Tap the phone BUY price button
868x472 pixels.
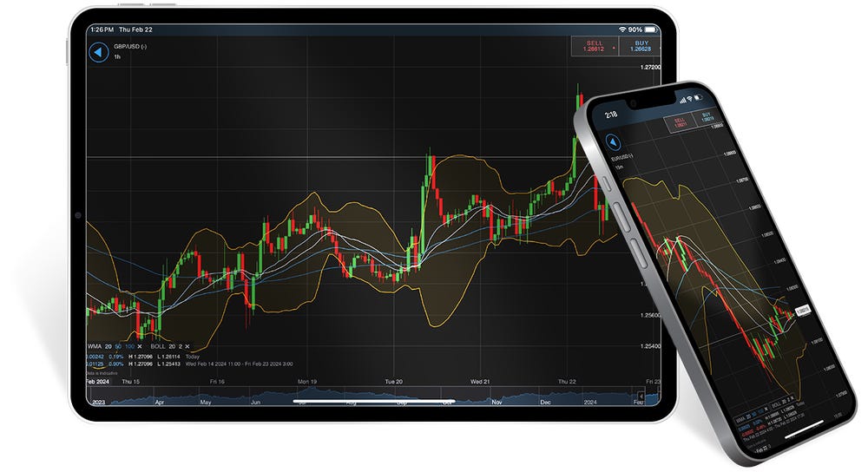(707, 117)
